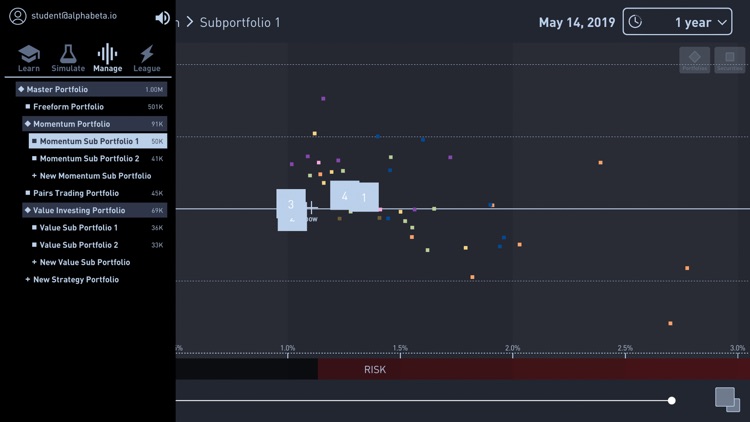
Task: Select Master Portfolio in the tree
Action: point(91,89)
